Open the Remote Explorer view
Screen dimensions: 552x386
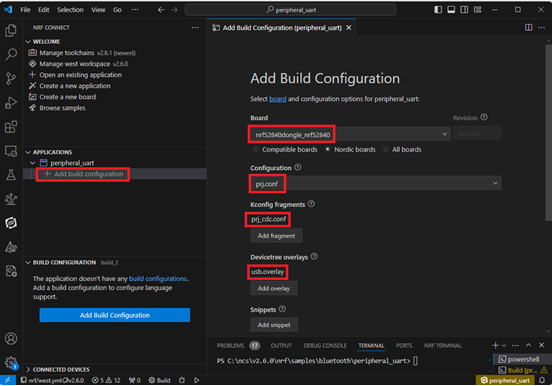11,151
